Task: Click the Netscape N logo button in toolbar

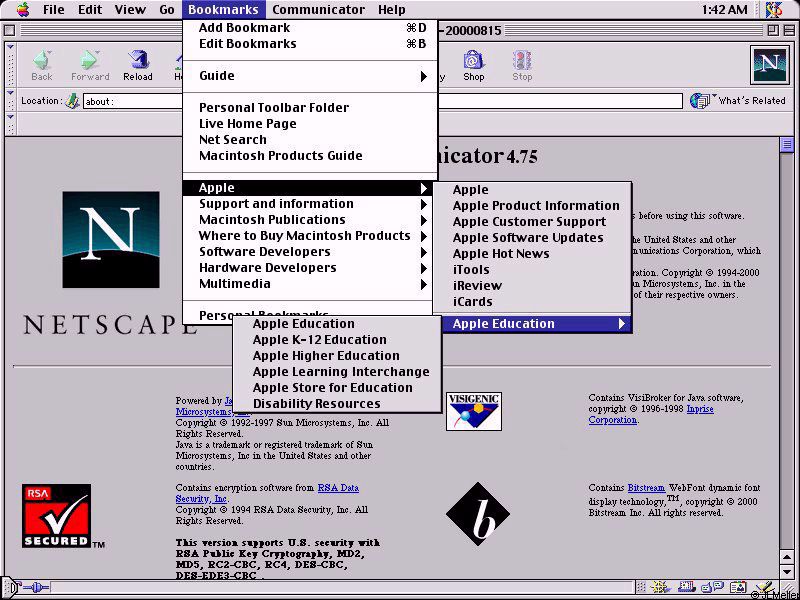Action: pos(769,65)
